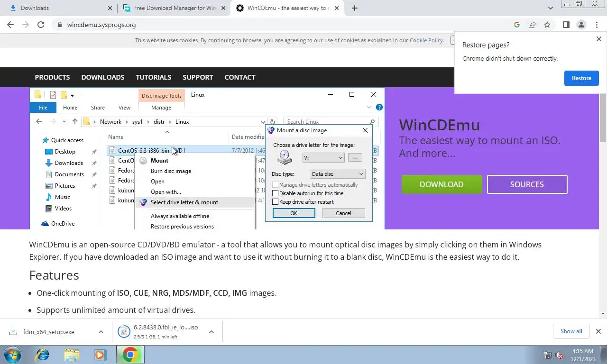The height and width of the screenshot is (364, 607).
Task: Click the muted volume tray icon
Action: [560, 355]
